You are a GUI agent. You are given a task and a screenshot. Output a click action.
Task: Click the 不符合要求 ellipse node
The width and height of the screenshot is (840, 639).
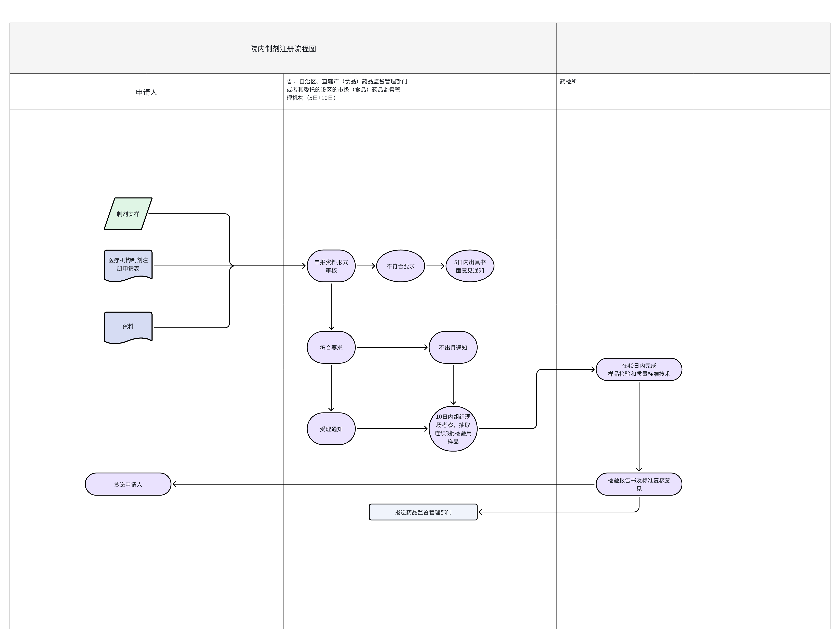[x=400, y=266]
